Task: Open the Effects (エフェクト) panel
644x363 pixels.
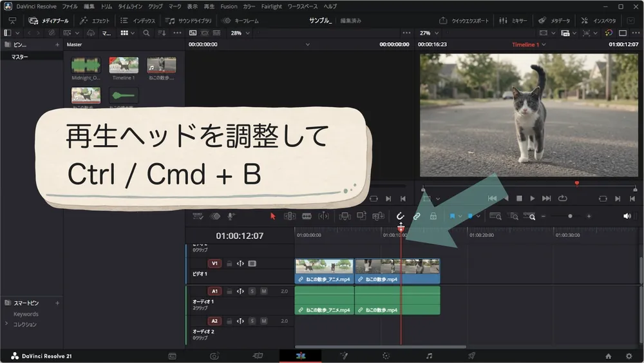Action: point(95,21)
